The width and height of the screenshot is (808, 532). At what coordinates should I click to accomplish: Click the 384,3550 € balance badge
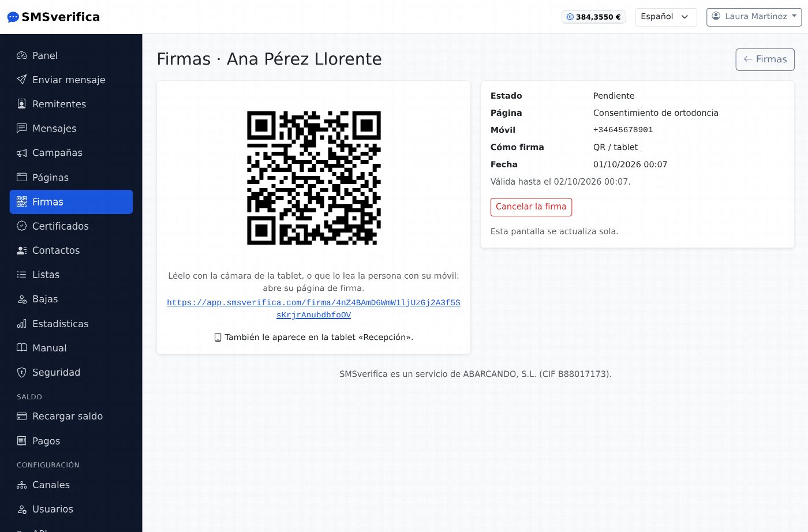tap(594, 17)
